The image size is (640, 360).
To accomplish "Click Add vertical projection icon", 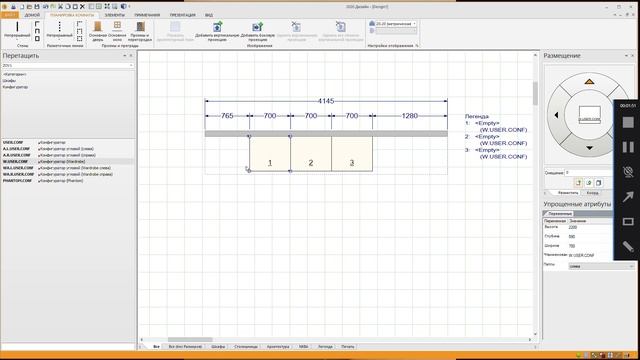I will pos(217,27).
